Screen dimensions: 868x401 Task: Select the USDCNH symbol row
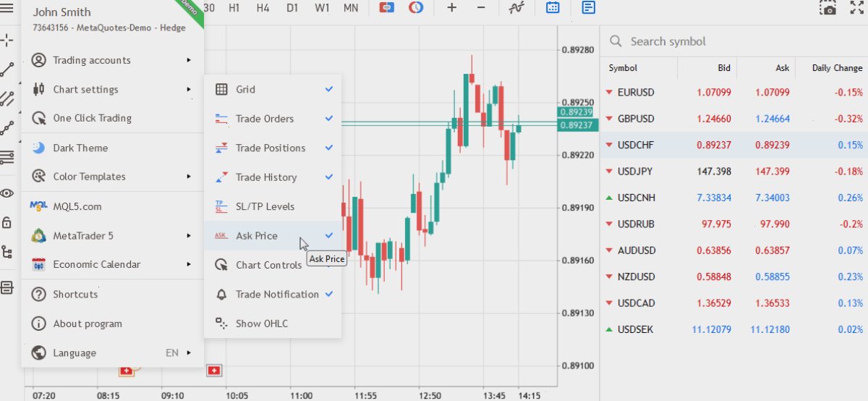coord(734,198)
